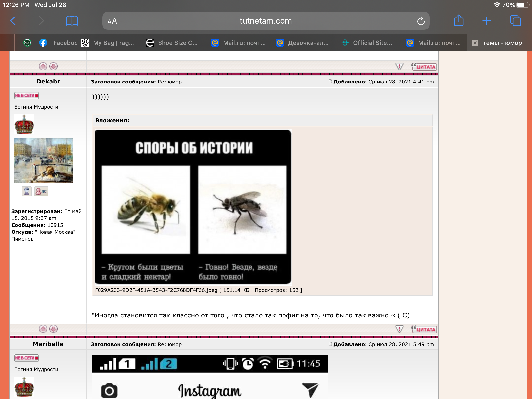Send private message via ЛС icon
The image size is (532, 399).
[41, 191]
